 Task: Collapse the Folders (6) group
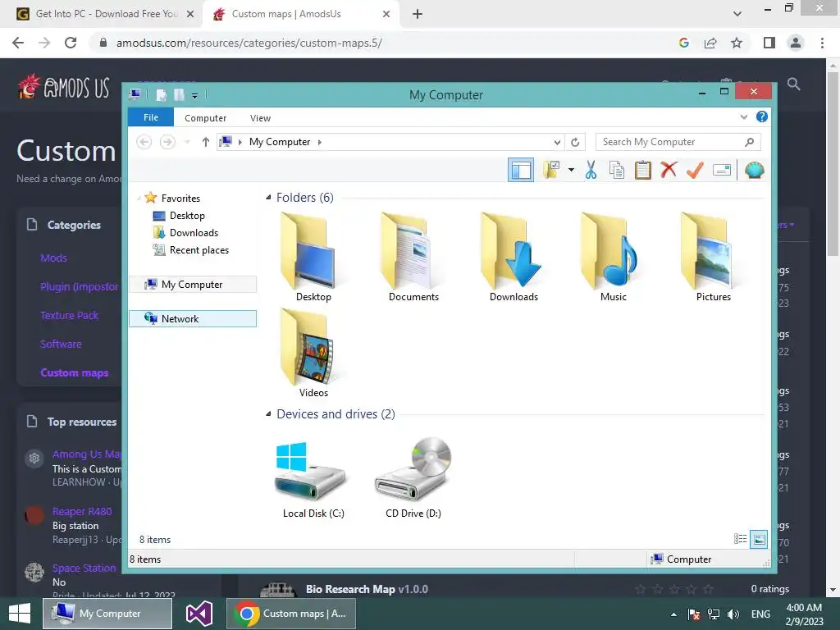[x=268, y=198]
